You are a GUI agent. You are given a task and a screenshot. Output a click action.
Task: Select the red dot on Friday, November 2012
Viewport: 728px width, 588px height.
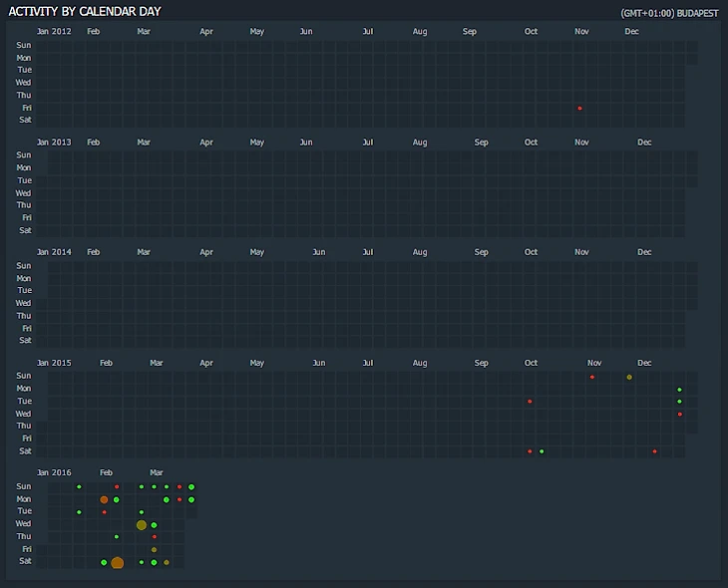coord(579,108)
